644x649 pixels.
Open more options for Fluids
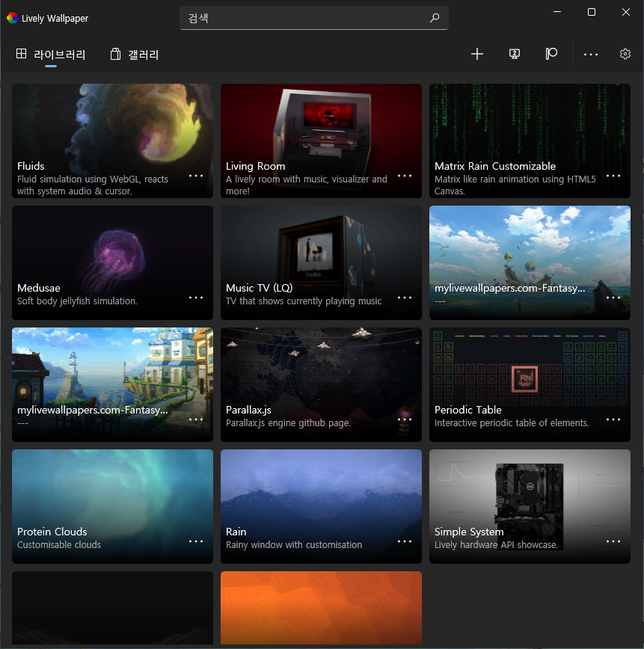196,176
